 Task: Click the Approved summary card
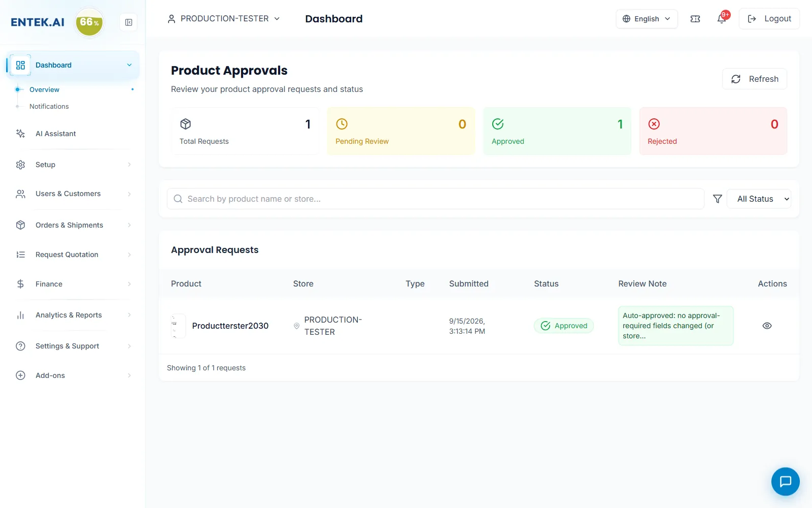point(557,131)
